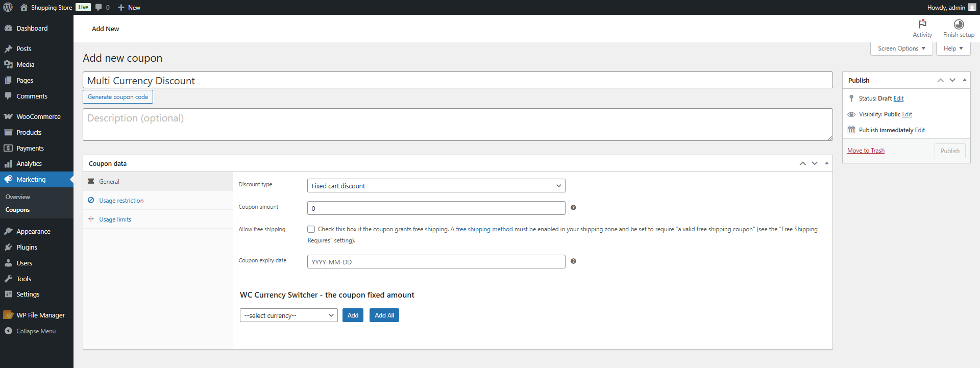Switch to the Usage limits tab
980x368 pixels.
click(158, 219)
